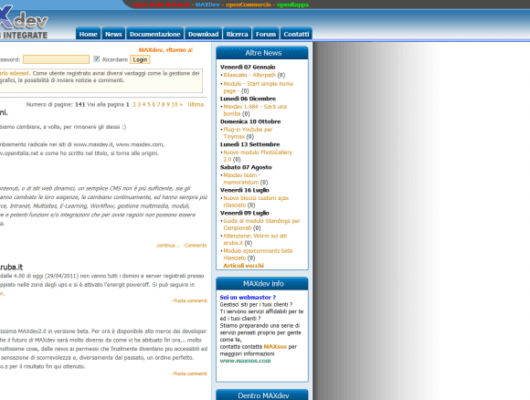Click the next page arrow » in pagination
This screenshot has width=530, height=400.
click(181, 104)
